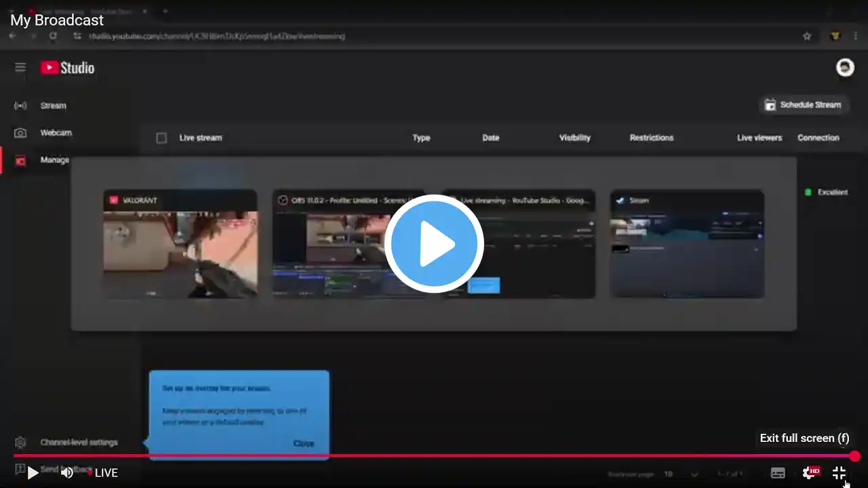The width and height of the screenshot is (868, 488).
Task: Click the Visibility column header
Action: [575, 138]
